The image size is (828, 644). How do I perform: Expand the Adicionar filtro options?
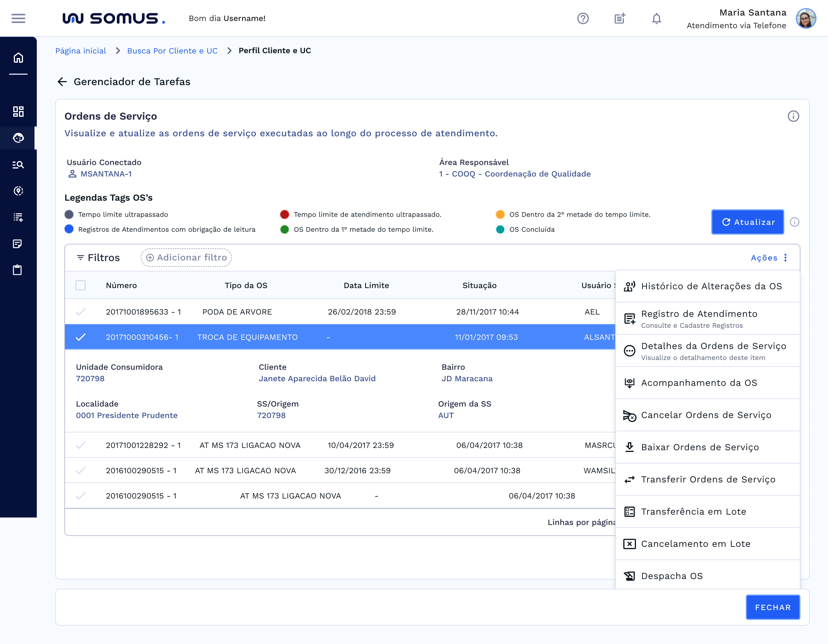point(186,257)
